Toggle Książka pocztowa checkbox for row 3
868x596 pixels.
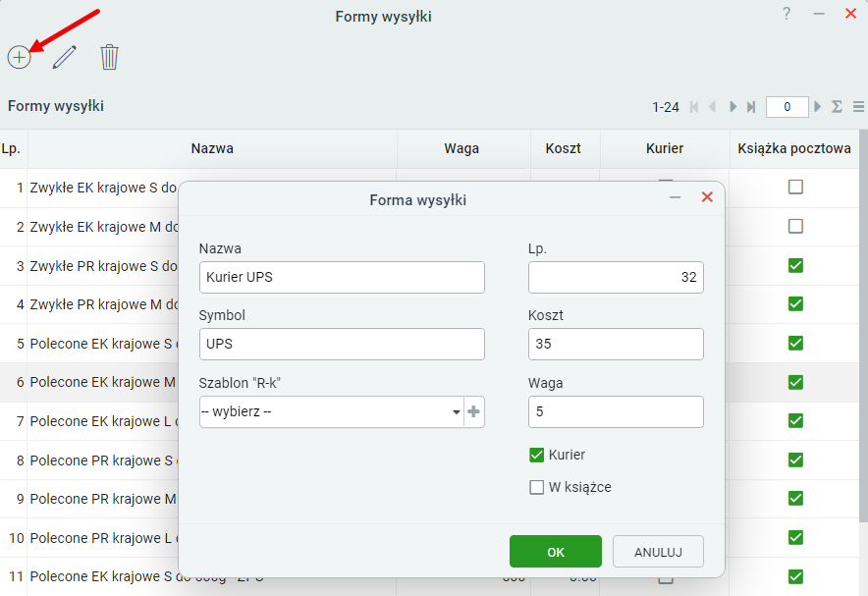(x=795, y=266)
